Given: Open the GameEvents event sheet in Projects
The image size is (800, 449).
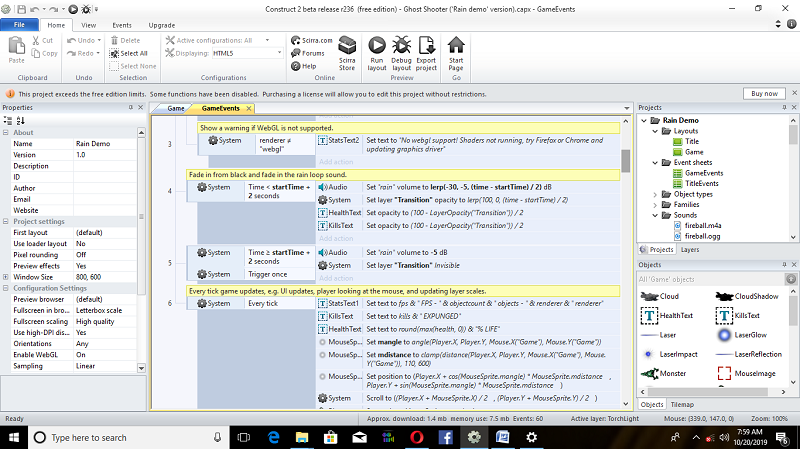Looking at the screenshot, I should (x=698, y=173).
